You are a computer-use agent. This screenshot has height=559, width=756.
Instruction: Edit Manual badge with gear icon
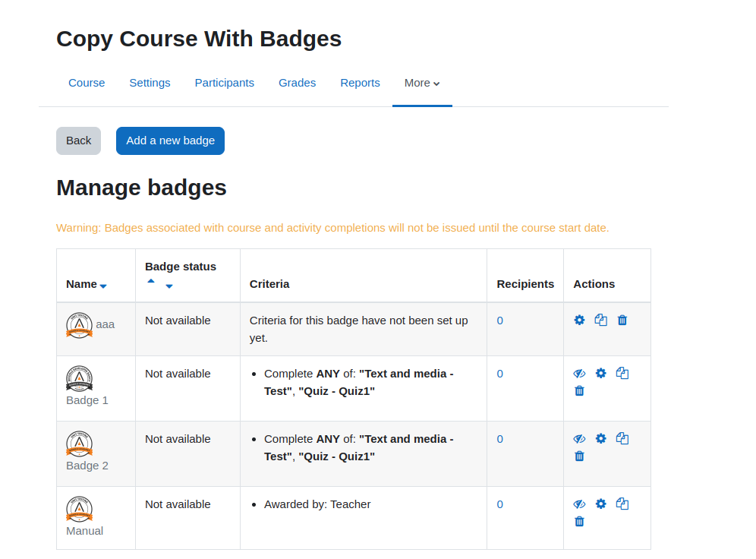pos(600,504)
